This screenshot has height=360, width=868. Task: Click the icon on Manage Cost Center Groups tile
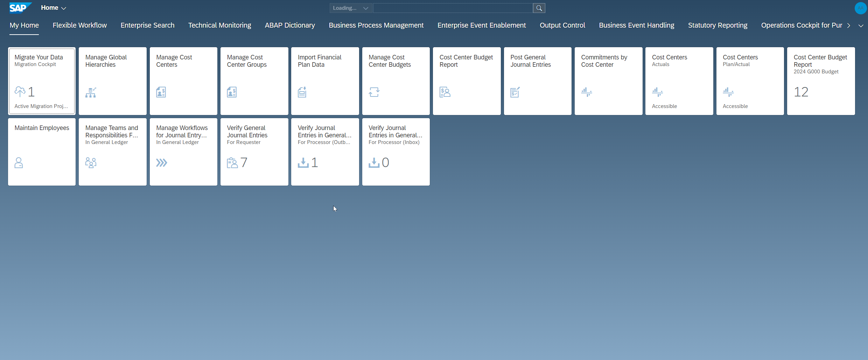(232, 92)
